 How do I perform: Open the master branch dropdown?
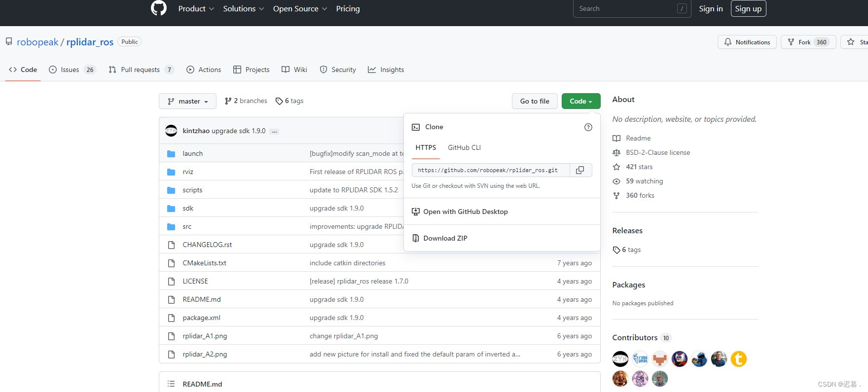pos(187,101)
